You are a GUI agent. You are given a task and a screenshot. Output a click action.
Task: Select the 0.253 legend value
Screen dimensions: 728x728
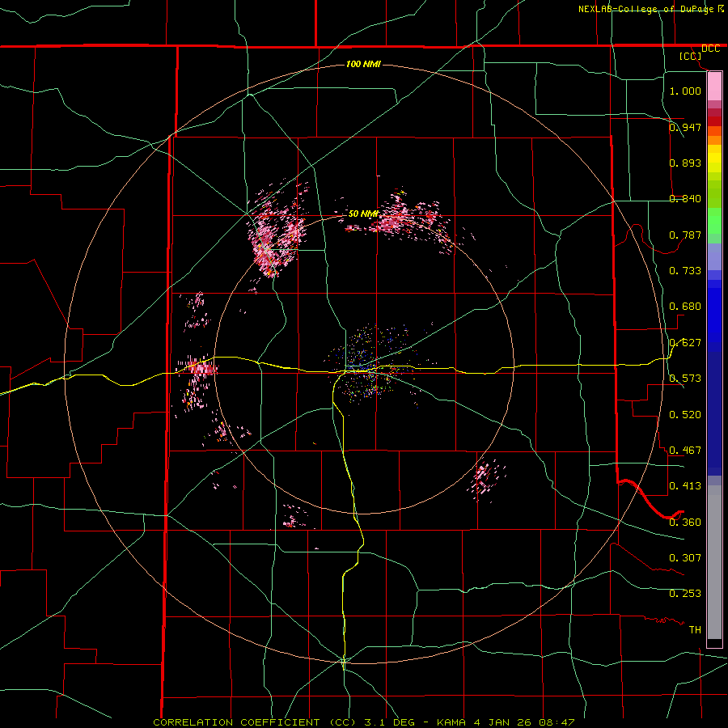pos(685,594)
